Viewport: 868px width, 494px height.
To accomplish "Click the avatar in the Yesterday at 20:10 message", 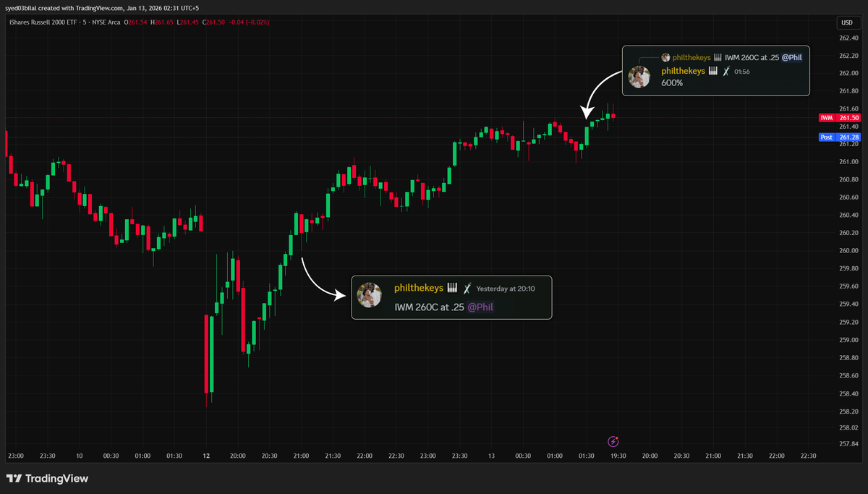I will [370, 295].
